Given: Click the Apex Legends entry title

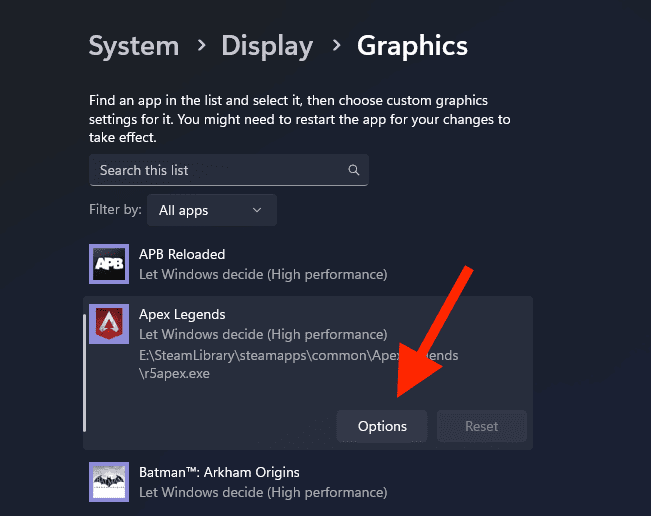Looking at the screenshot, I should point(182,314).
